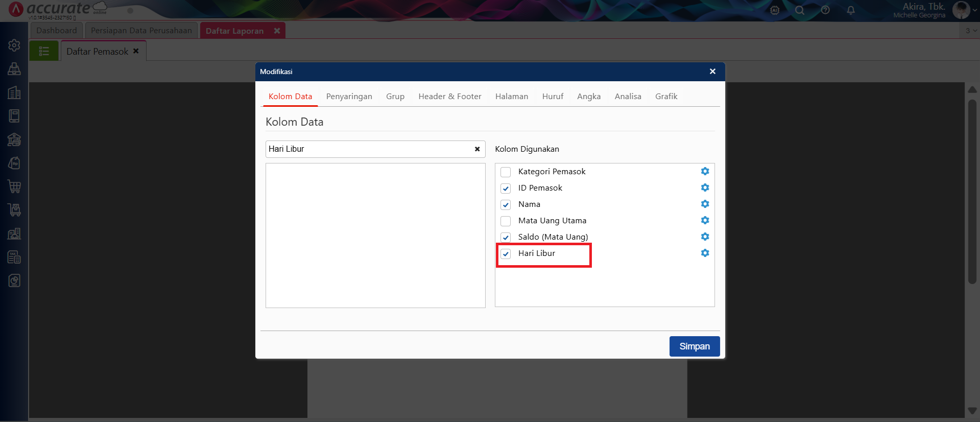
Task: Save changes with the Simpan button
Action: [x=694, y=346]
